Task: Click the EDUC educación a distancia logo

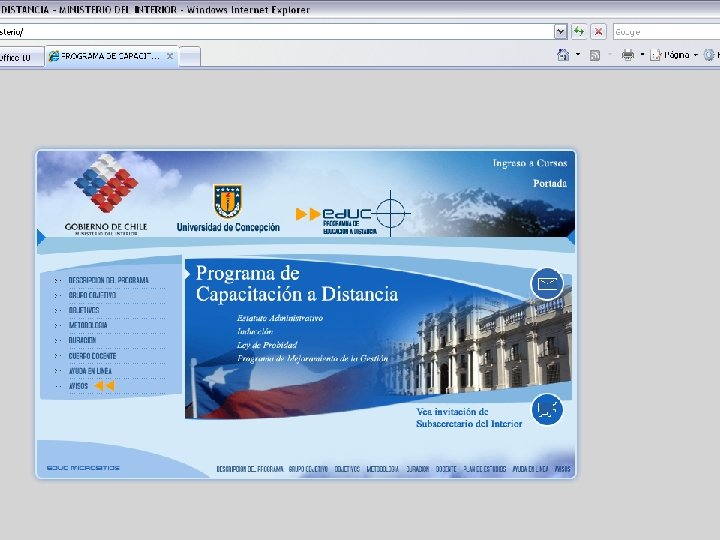Action: click(353, 214)
